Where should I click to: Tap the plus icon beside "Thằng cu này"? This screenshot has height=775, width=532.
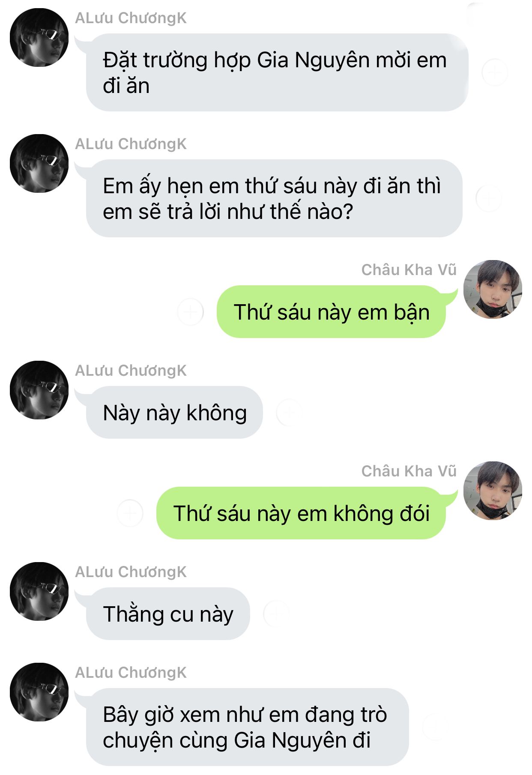coord(276,613)
